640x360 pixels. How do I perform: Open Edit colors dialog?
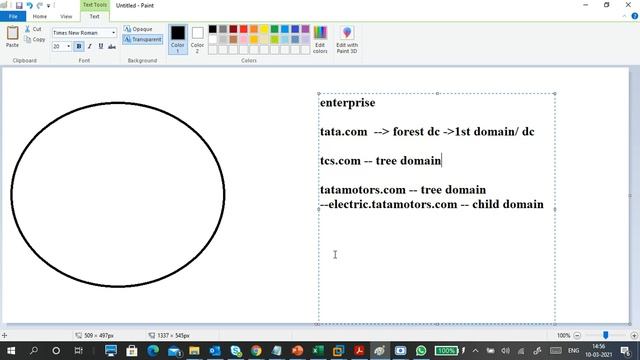click(320, 40)
